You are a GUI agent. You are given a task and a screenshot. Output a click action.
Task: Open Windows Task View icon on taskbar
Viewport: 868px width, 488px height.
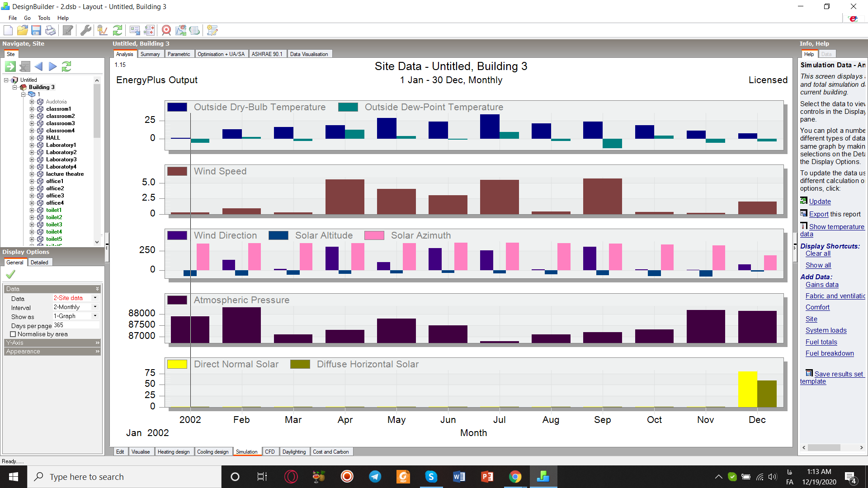(262, 477)
